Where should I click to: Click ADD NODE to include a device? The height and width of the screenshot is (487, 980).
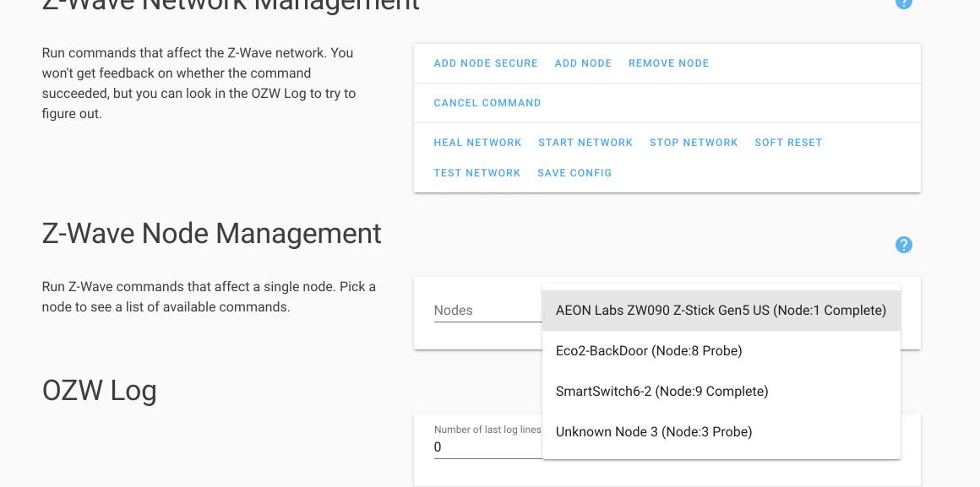click(x=583, y=62)
